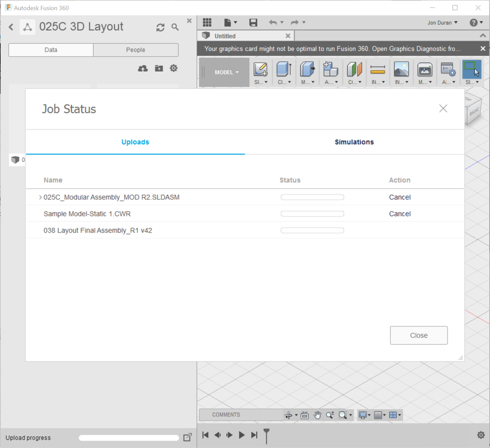Activate the Orbit navigation tool
The height and width of the screenshot is (448, 490).
288,415
